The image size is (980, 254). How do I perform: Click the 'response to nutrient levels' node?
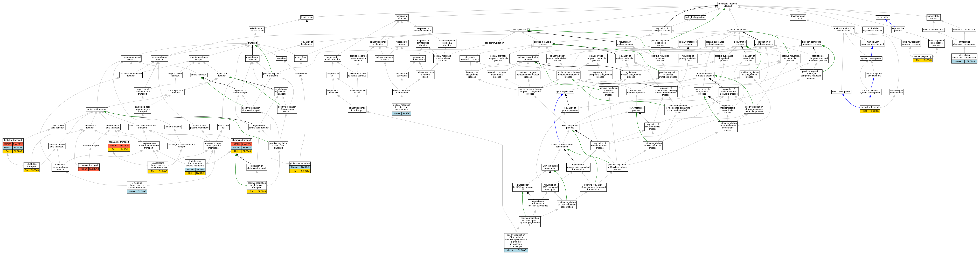coord(417,58)
